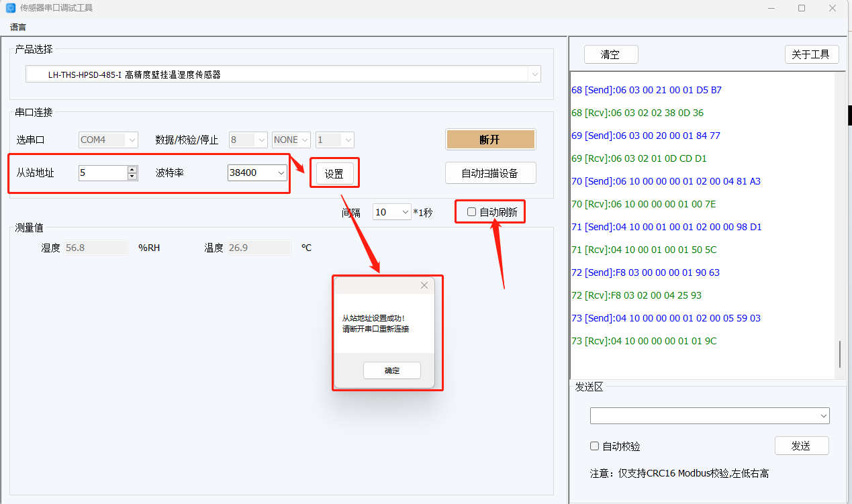Open the 语言 menu
The width and height of the screenshot is (852, 504).
[18, 28]
